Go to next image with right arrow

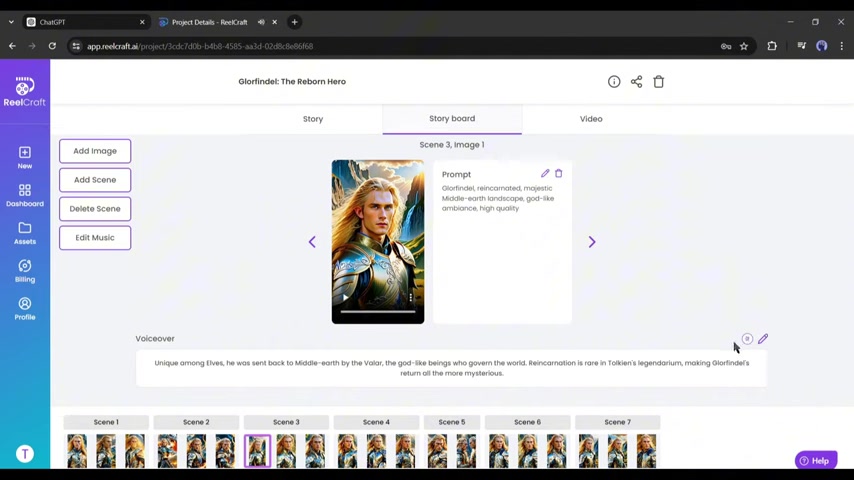[x=591, y=241]
